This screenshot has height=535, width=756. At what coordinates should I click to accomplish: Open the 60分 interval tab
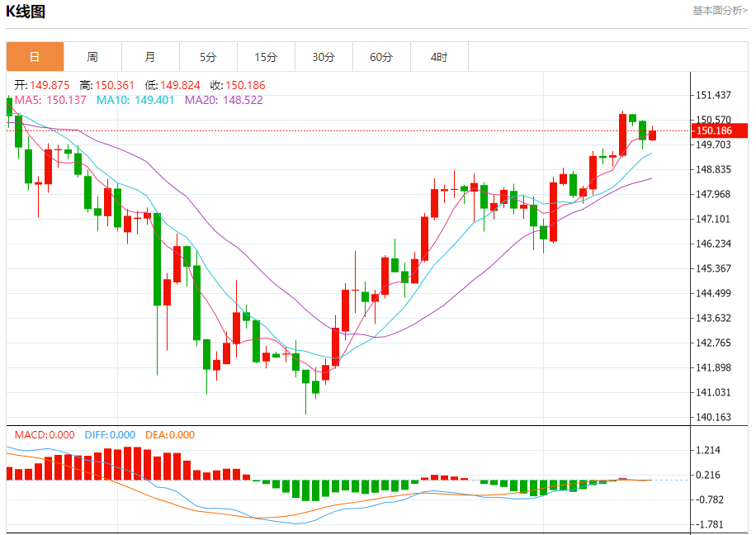click(x=382, y=57)
